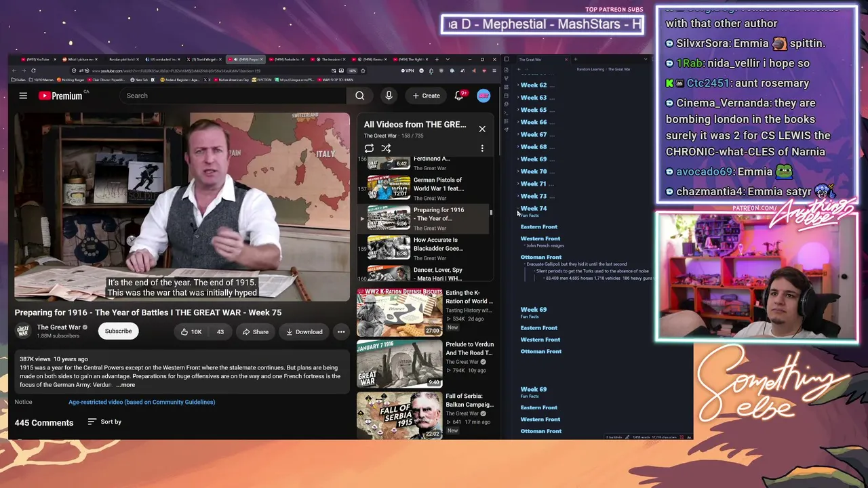
Task: Open YouTube notifications bell
Action: click(459, 96)
